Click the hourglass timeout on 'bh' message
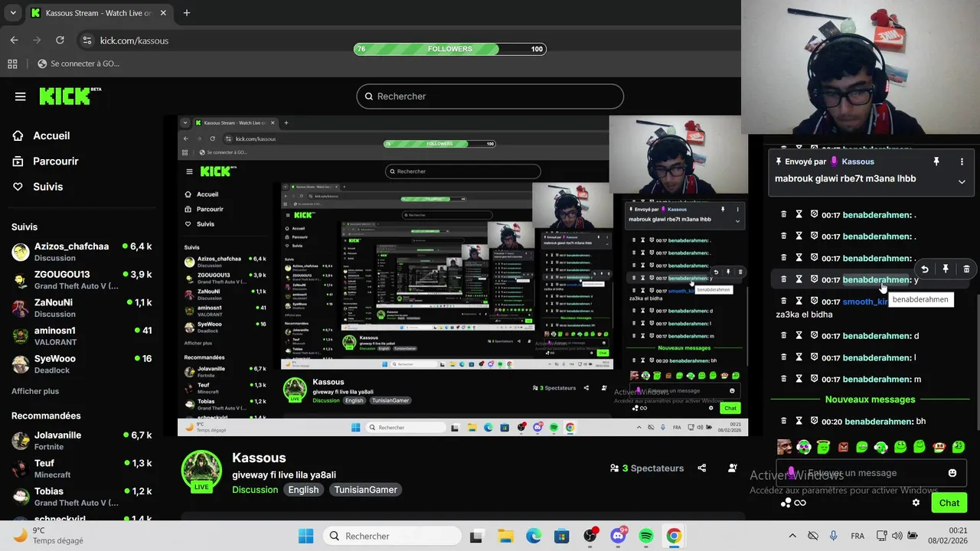980x551 pixels. point(799,420)
